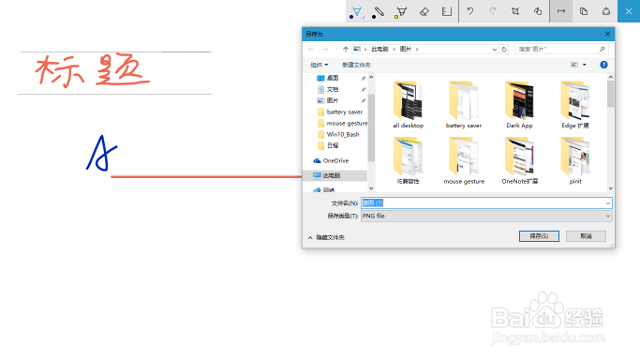
Task: Close the Save As dialog
Action: tap(607, 34)
